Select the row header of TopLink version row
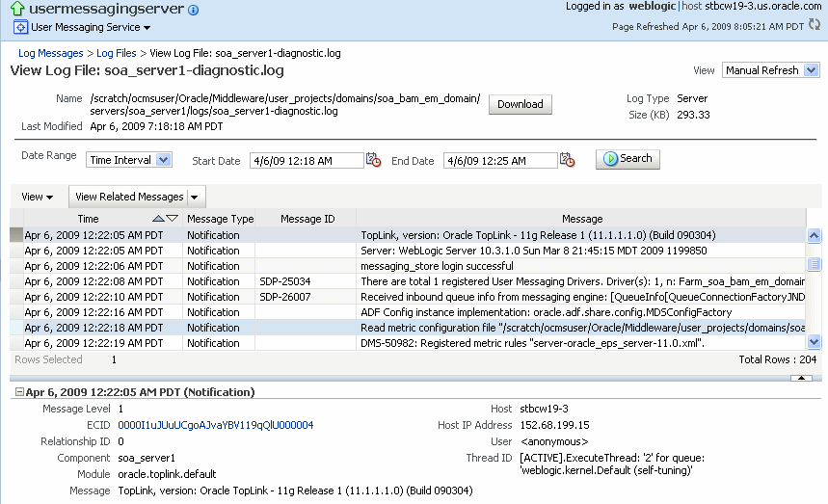The height and width of the screenshot is (504, 828). (16, 235)
